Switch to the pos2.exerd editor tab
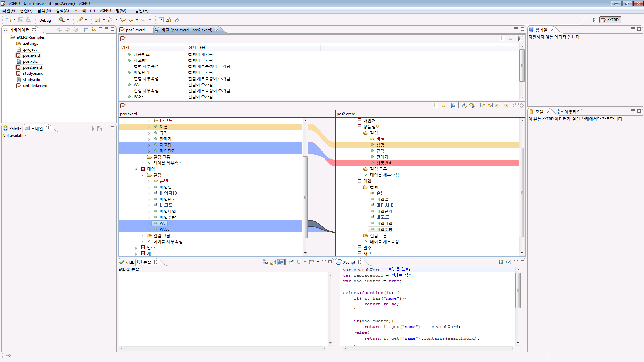Image resolution: width=644 pixels, height=362 pixels. (135, 30)
